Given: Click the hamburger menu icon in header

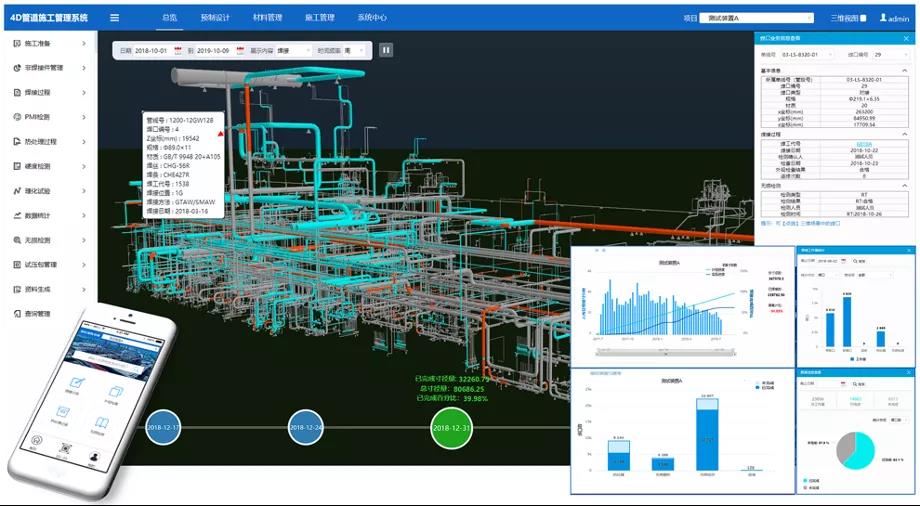Looking at the screenshot, I should [114, 18].
